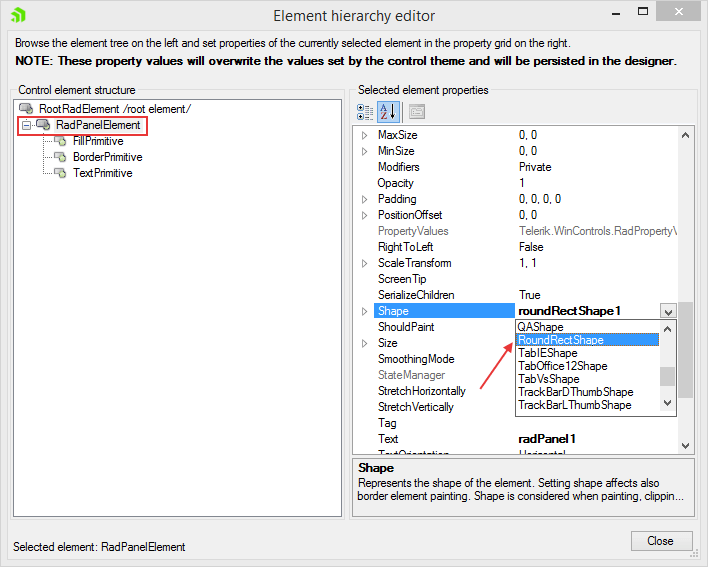This screenshot has height=567, width=708.
Task: Select the SmoothingMode property
Action: pyautogui.click(x=416, y=359)
